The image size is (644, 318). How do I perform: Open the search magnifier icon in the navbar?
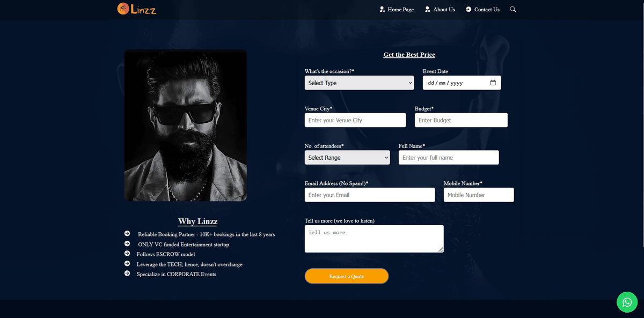(x=513, y=9)
